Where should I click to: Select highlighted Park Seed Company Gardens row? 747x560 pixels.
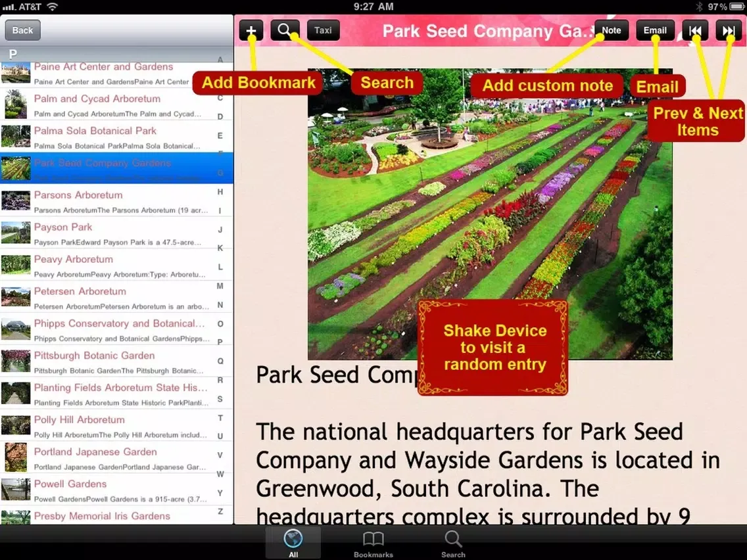click(x=117, y=168)
